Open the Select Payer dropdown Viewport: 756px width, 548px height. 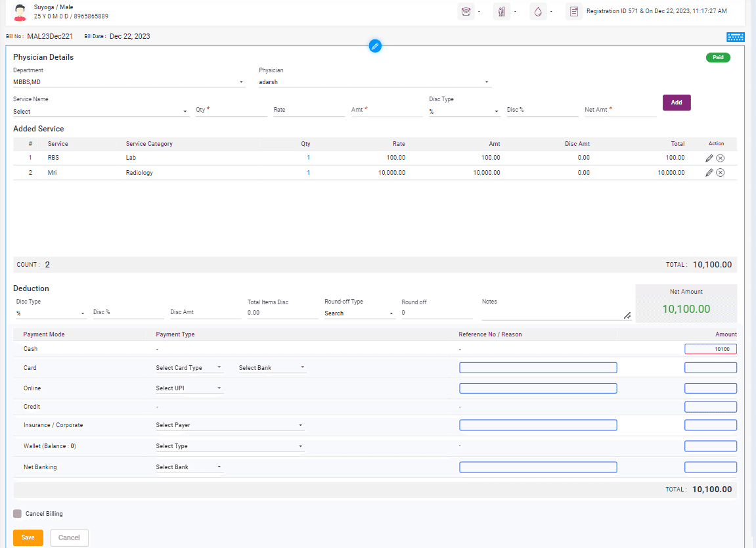pyautogui.click(x=229, y=425)
